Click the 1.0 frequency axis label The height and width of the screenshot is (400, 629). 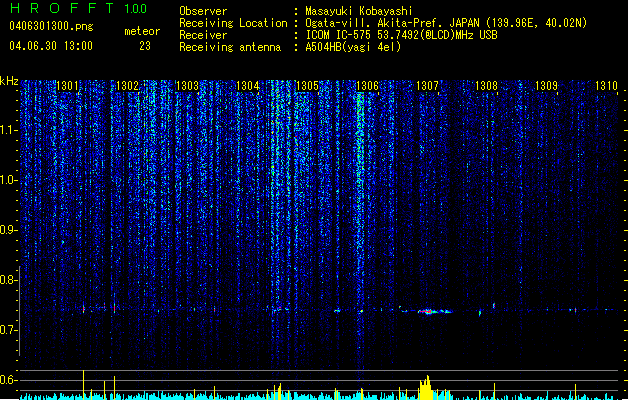pyautogui.click(x=9, y=180)
